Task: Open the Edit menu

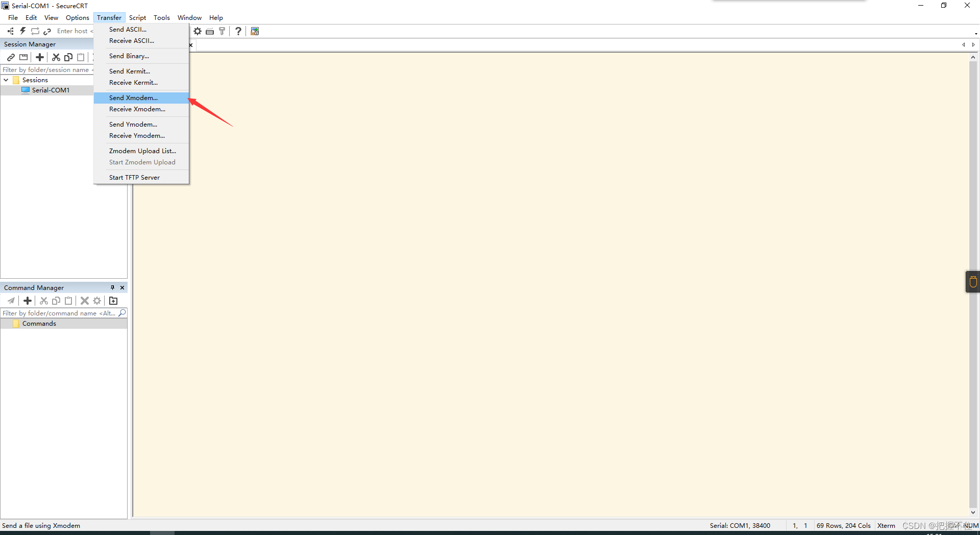Action: coord(31,17)
